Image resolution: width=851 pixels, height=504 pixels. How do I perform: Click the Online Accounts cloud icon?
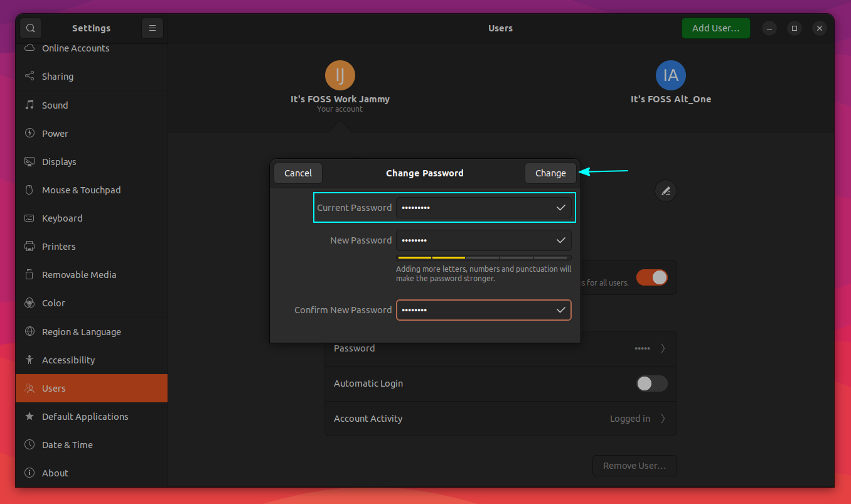[29, 48]
